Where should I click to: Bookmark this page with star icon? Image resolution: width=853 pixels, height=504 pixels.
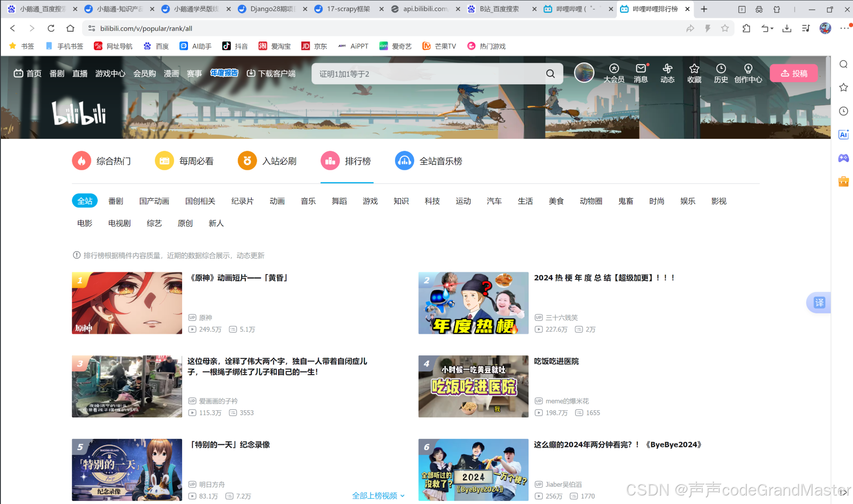(x=725, y=28)
